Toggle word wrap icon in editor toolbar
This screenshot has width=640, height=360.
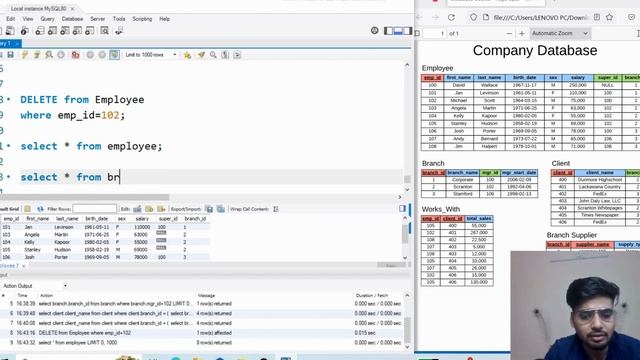coord(237,55)
